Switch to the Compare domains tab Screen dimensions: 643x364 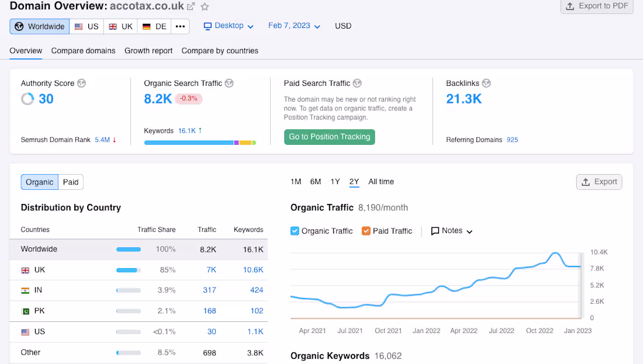[x=83, y=51]
